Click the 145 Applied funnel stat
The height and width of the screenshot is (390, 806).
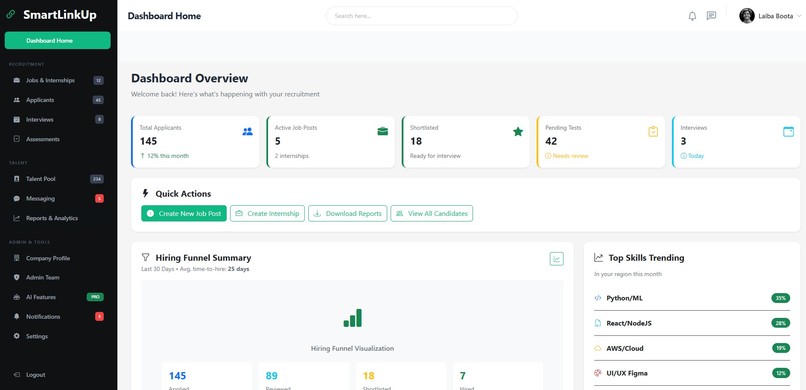click(x=207, y=376)
